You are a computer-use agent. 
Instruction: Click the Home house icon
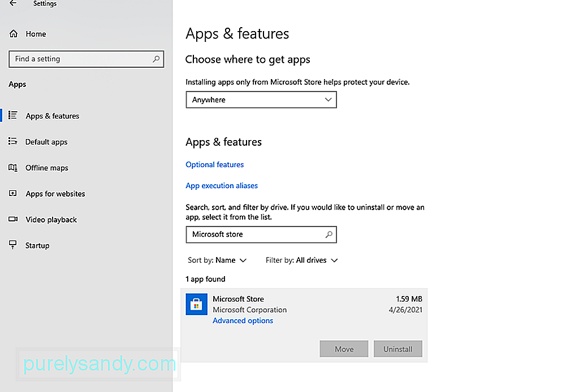(14, 33)
